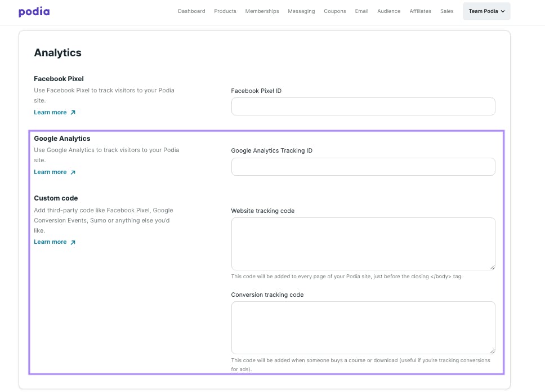This screenshot has width=545, height=392.
Task: Click the external arrow icon under Custom code
Action: pyautogui.click(x=73, y=242)
